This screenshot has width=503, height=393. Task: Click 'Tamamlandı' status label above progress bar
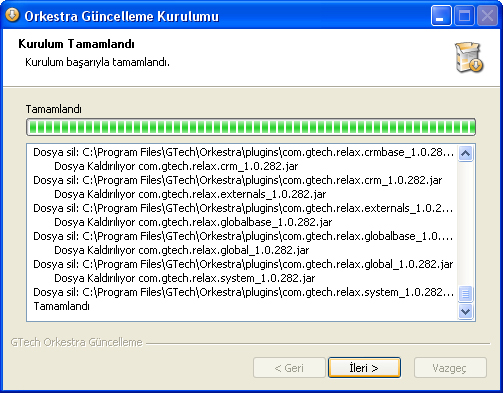54,109
